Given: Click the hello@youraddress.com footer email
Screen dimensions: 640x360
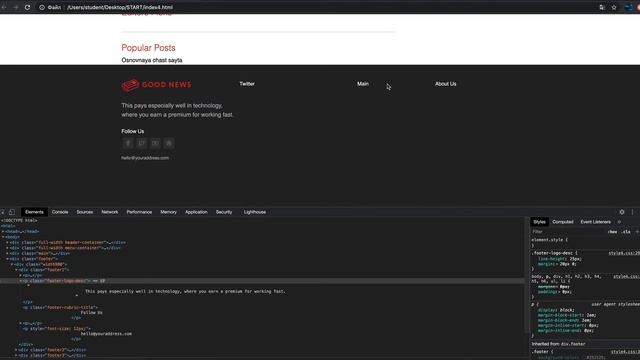Looking at the screenshot, I should [x=145, y=158].
